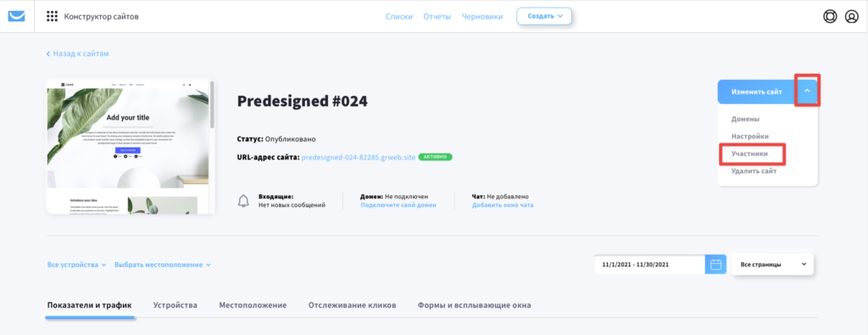
Task: Click the bell icon for Входящие
Action: 243,201
